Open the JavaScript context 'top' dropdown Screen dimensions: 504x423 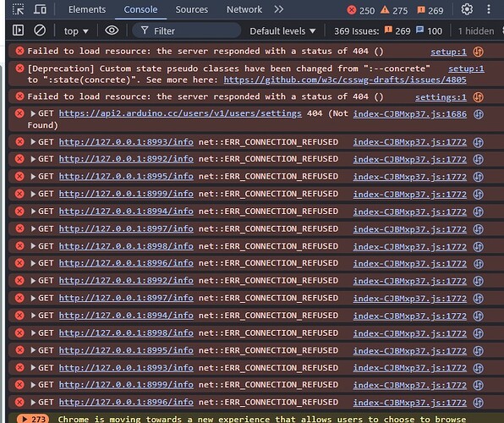coord(76,31)
